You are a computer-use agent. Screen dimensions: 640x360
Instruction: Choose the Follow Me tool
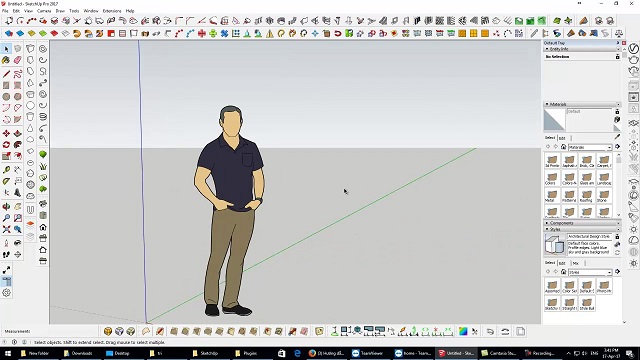click(x=18, y=145)
